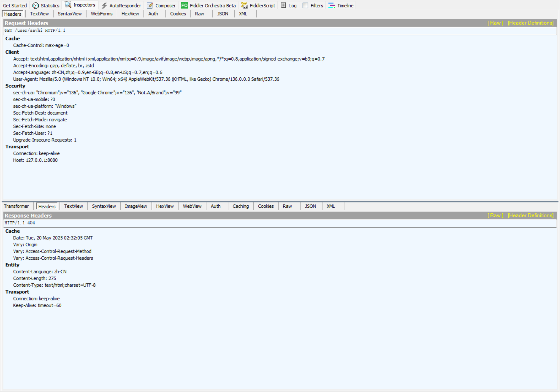This screenshot has width=560, height=392.
Task: Click the Timeline bars icon
Action: point(332,5)
